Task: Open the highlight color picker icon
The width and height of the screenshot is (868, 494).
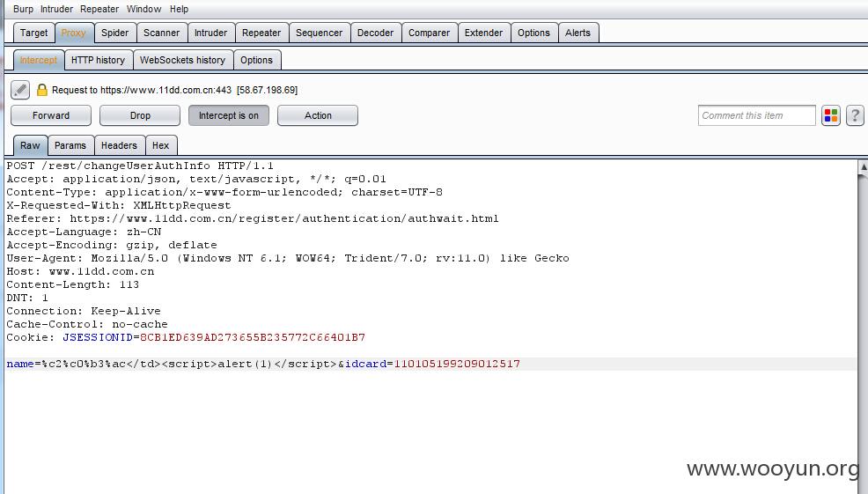Action: pyautogui.click(x=830, y=115)
